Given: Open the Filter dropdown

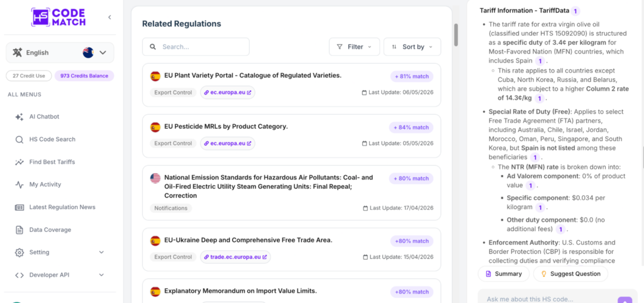Looking at the screenshot, I should pos(354,47).
